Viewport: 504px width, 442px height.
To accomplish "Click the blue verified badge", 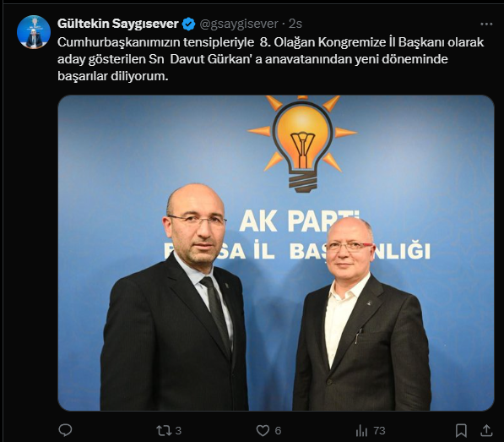I will pyautogui.click(x=188, y=25).
